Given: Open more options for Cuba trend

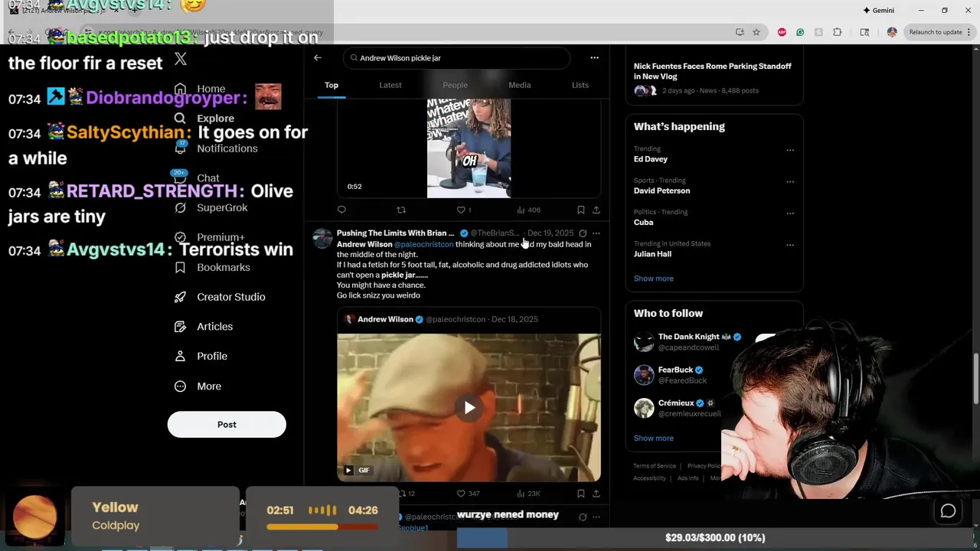Looking at the screenshot, I should [790, 213].
